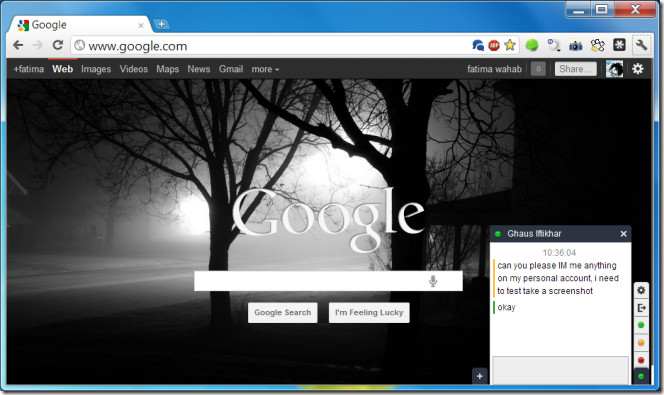Screen dimensions: 664x395
Task: Open News in the Google bar
Action: [199, 69]
